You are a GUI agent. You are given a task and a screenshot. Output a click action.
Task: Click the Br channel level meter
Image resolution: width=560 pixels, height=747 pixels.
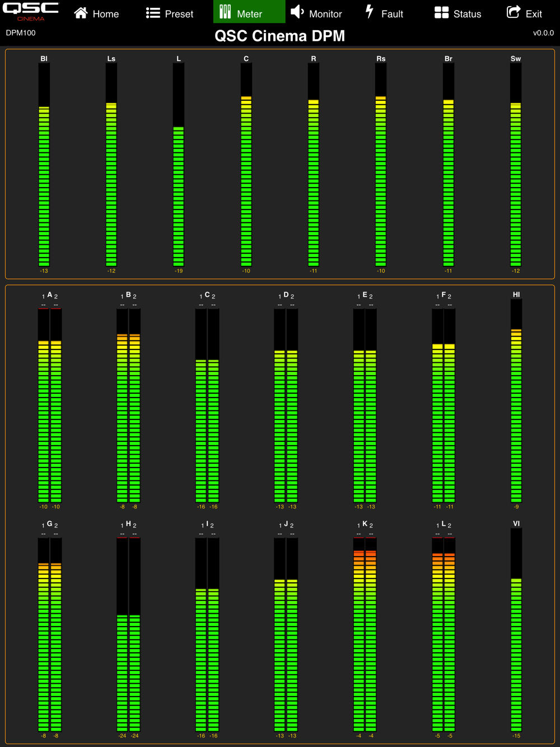[449, 165]
